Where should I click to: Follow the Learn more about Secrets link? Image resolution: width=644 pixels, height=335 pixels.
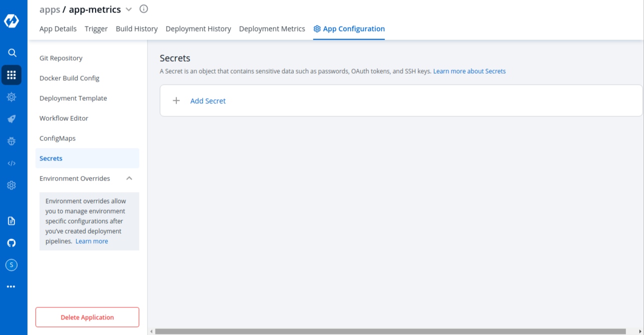pos(469,71)
